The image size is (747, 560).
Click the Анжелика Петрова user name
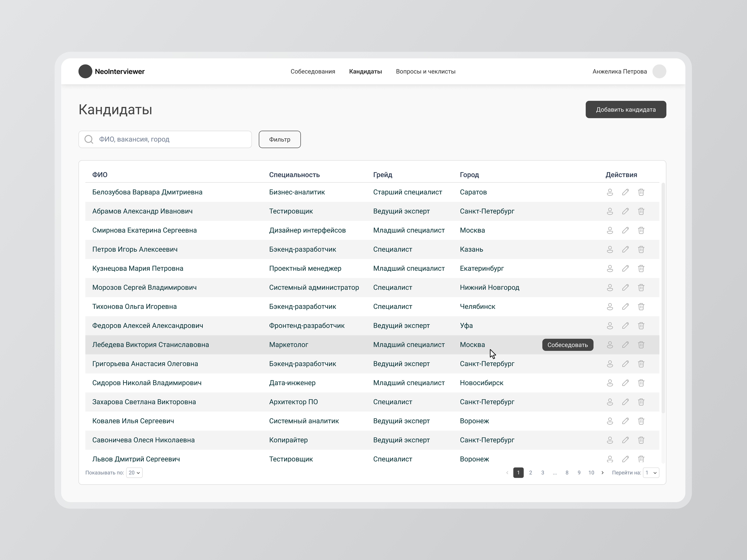pos(620,72)
